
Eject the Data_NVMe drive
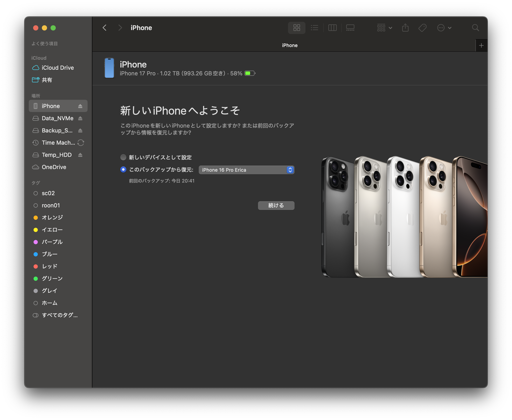(80, 118)
